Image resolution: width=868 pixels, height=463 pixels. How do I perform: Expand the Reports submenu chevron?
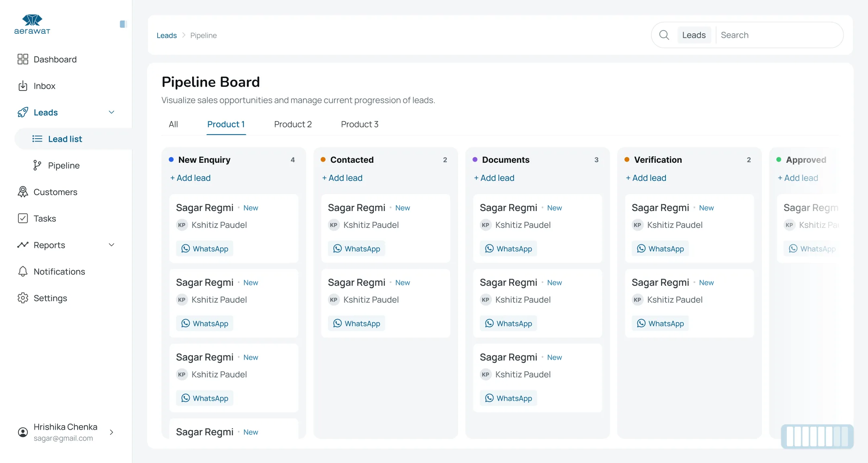coord(112,245)
